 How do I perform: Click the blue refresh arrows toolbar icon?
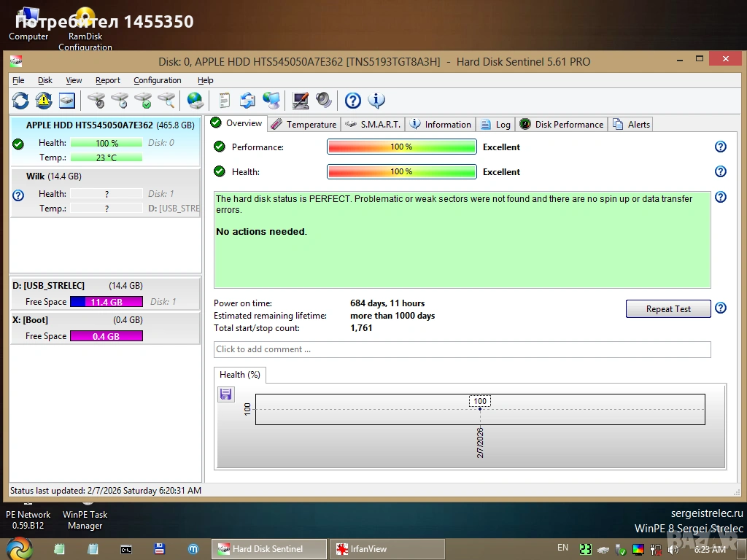tap(20, 101)
